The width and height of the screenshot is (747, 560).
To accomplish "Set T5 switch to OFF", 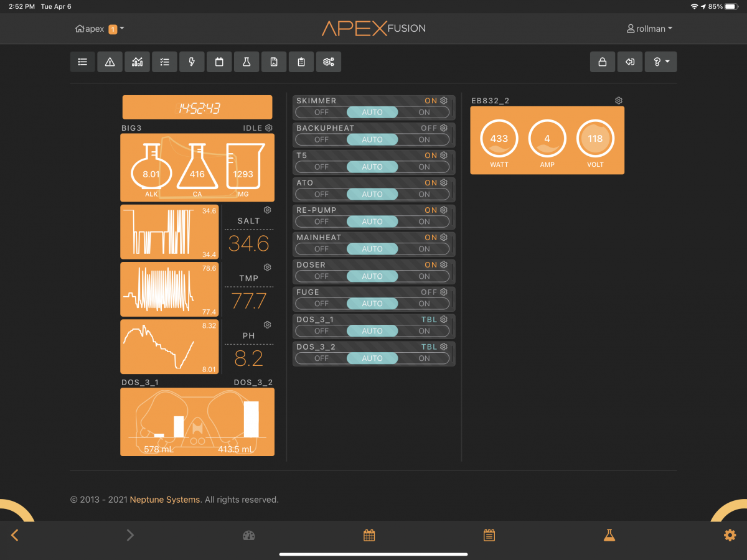I will 321,167.
